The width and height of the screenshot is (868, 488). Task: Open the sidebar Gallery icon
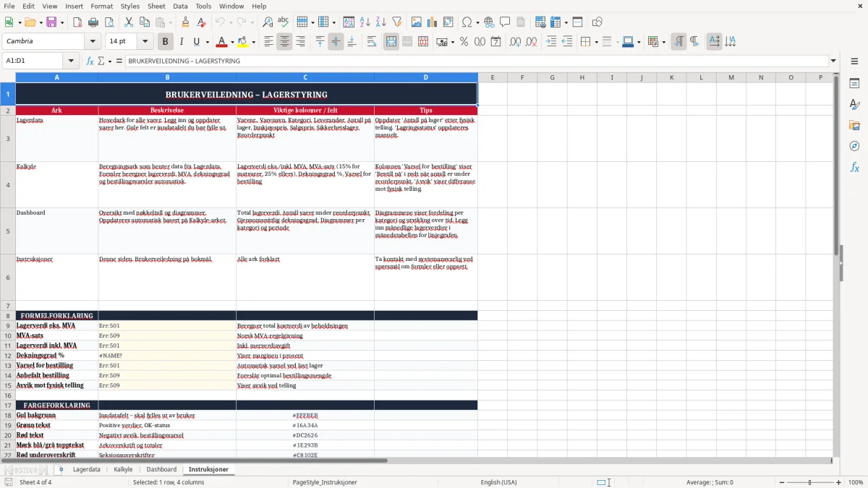854,125
